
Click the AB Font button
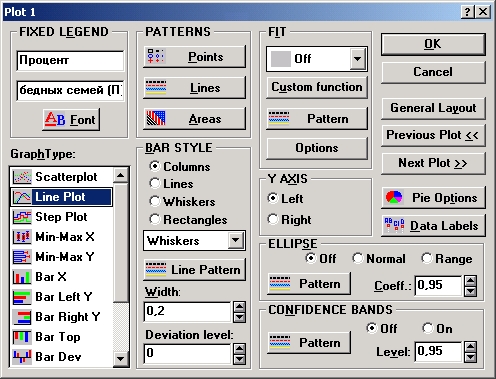pyautogui.click(x=71, y=119)
